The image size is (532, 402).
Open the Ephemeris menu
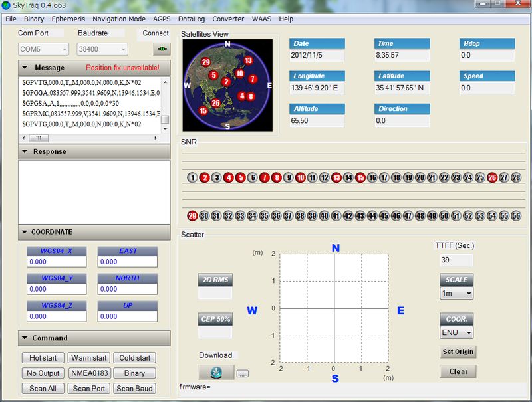point(68,19)
